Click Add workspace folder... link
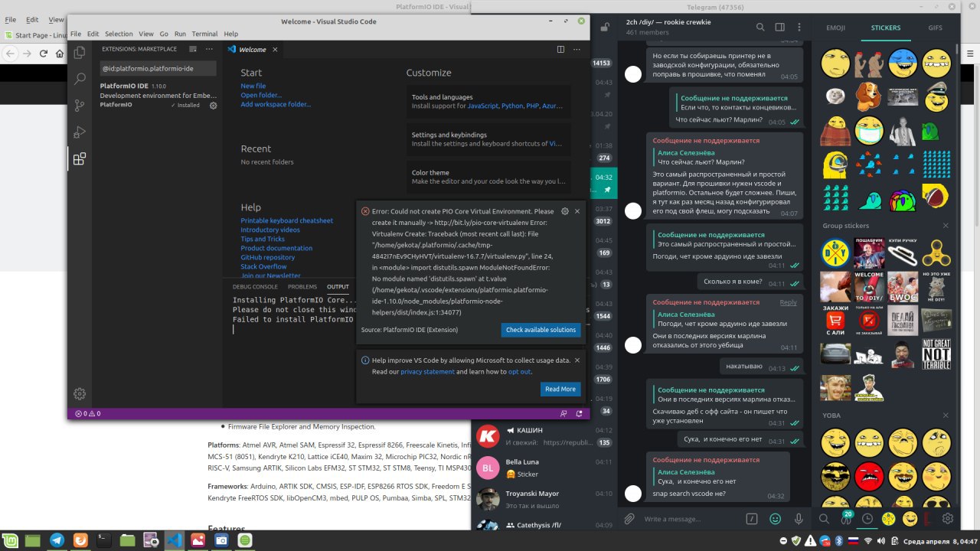The image size is (980, 551). point(276,104)
